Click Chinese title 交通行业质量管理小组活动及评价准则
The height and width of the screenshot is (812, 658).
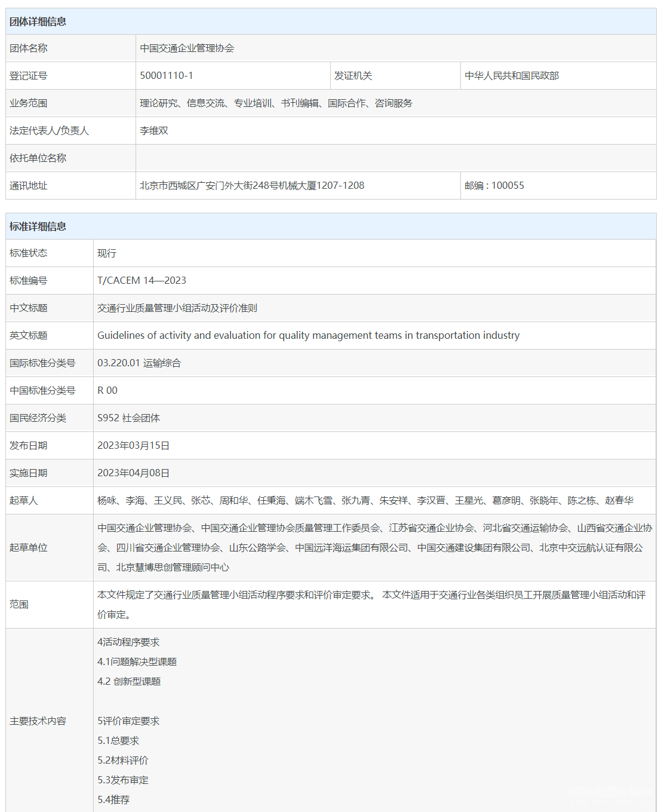(x=177, y=308)
